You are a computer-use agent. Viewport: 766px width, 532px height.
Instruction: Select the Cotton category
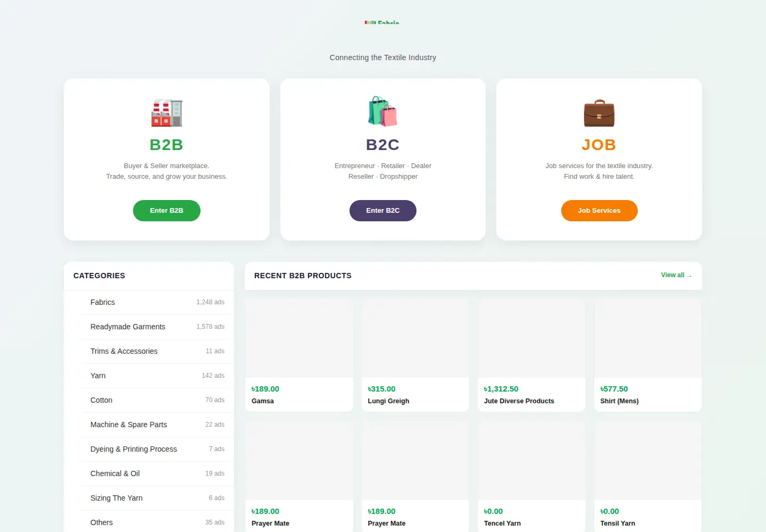157,400
